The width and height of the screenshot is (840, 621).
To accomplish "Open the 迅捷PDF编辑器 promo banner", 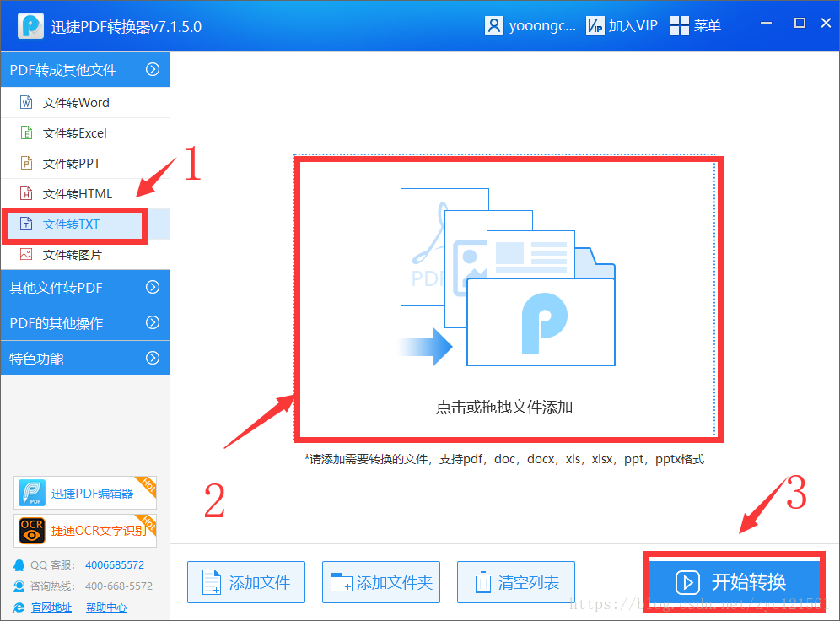I will 85,493.
